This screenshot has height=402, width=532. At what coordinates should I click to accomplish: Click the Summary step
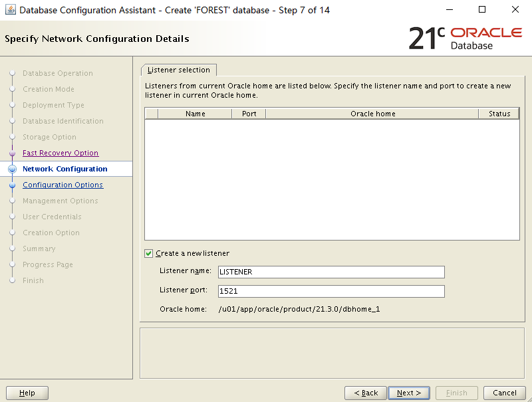click(39, 249)
